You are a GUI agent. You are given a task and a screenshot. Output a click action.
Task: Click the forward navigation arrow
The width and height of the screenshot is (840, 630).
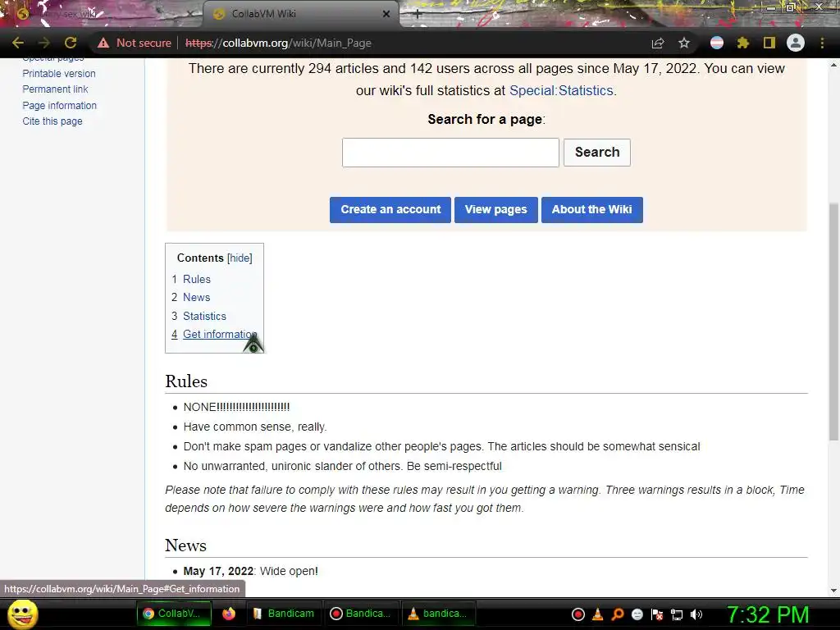[x=44, y=43]
